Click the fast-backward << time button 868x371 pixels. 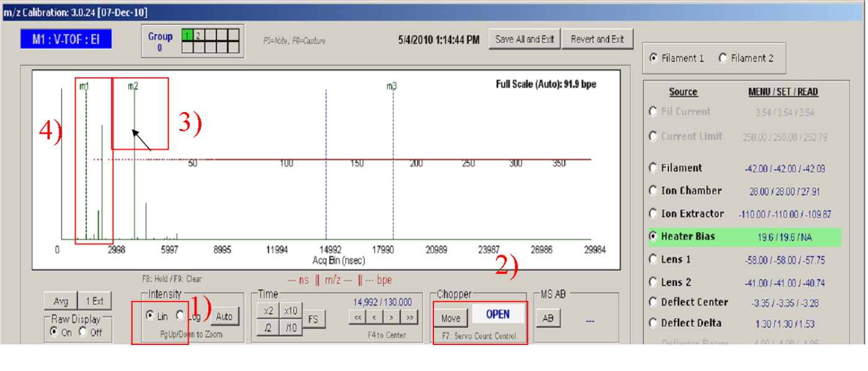(357, 317)
